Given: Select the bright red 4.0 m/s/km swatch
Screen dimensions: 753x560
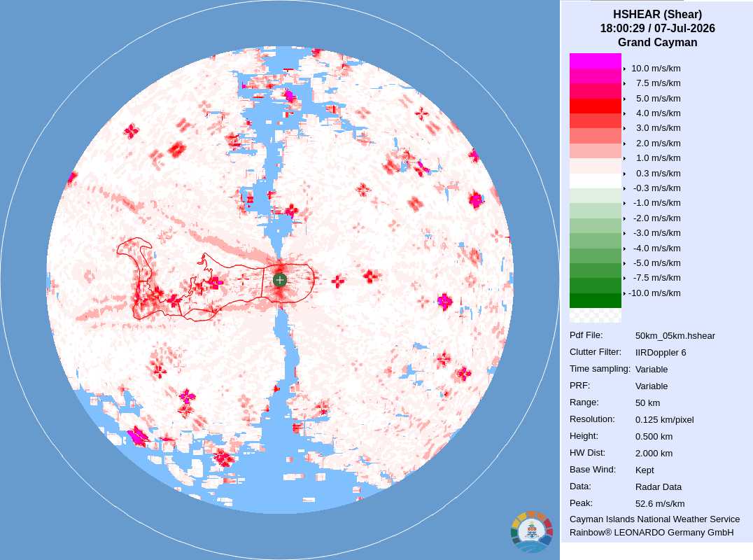Looking at the screenshot, I should click(596, 106).
